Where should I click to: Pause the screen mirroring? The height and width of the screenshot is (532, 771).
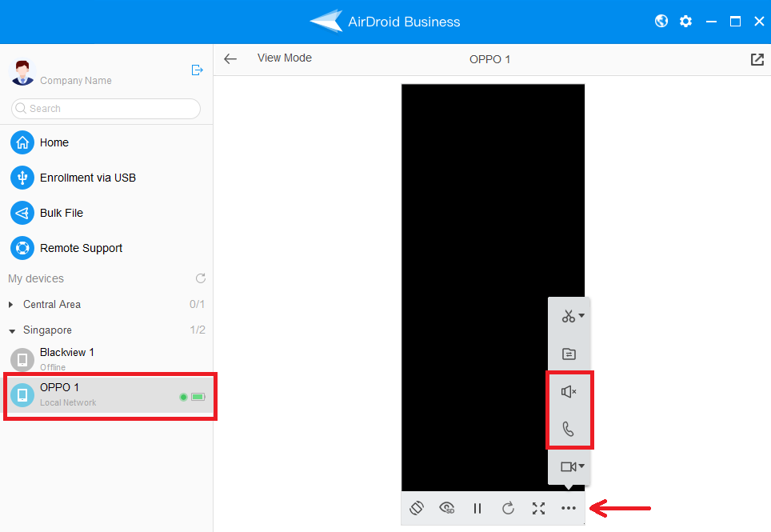click(x=477, y=508)
